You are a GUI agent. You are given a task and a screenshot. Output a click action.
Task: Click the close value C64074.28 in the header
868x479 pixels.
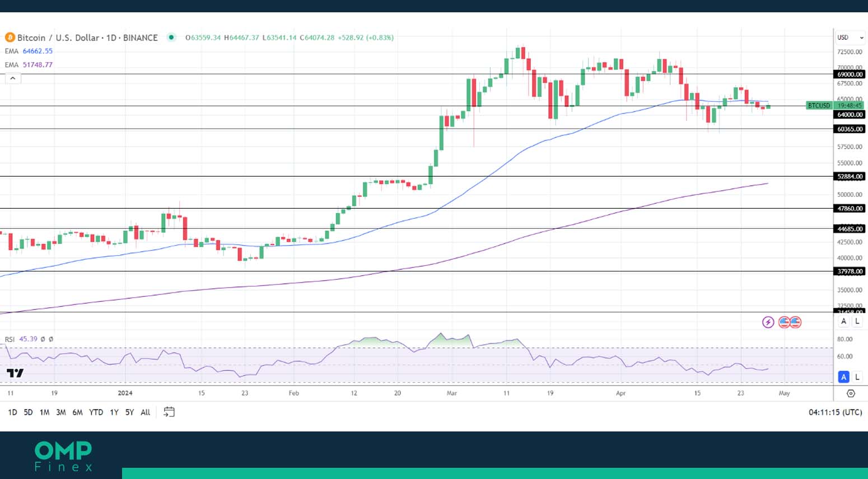point(317,37)
